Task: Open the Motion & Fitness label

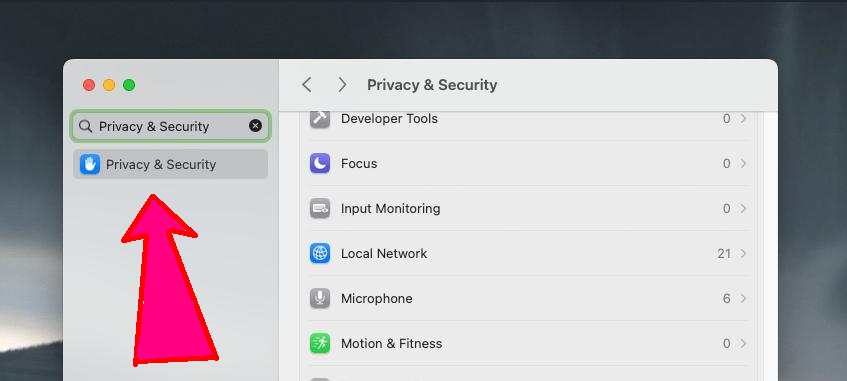Action: pyautogui.click(x=392, y=343)
